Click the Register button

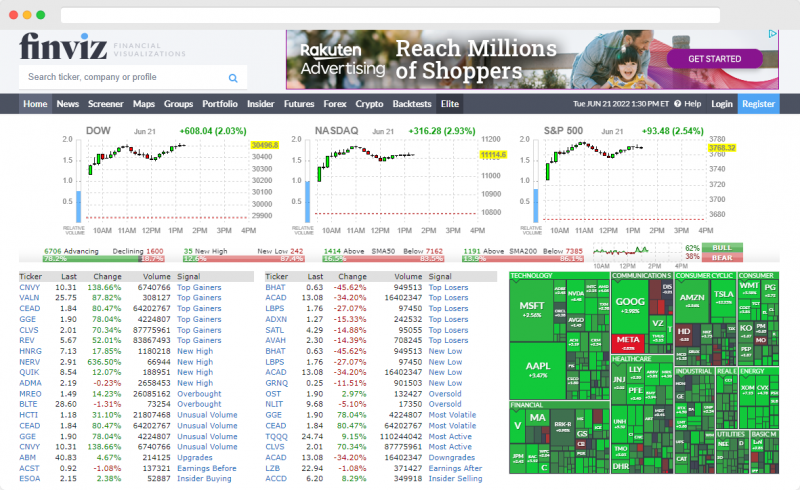tap(758, 104)
